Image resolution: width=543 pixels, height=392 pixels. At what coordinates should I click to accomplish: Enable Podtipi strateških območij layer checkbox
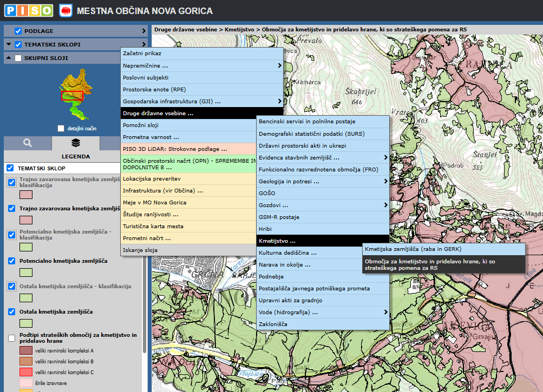point(11,338)
